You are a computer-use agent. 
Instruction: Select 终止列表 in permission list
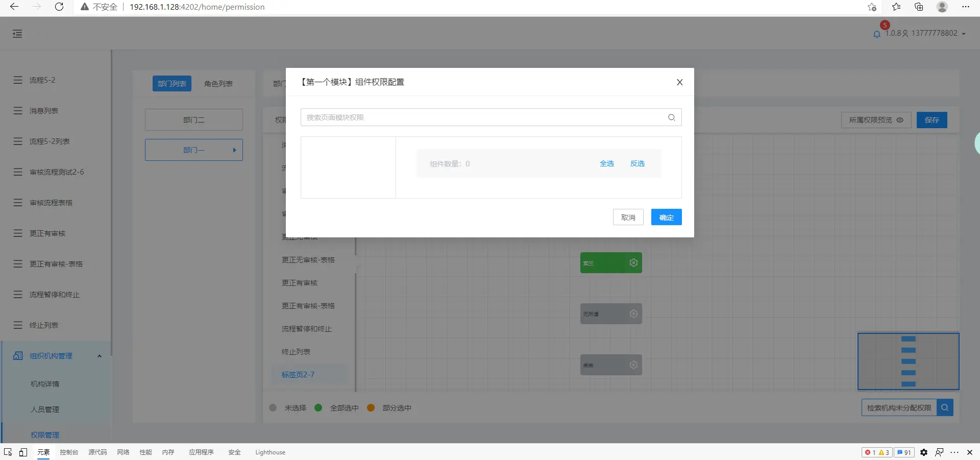pyautogui.click(x=296, y=352)
